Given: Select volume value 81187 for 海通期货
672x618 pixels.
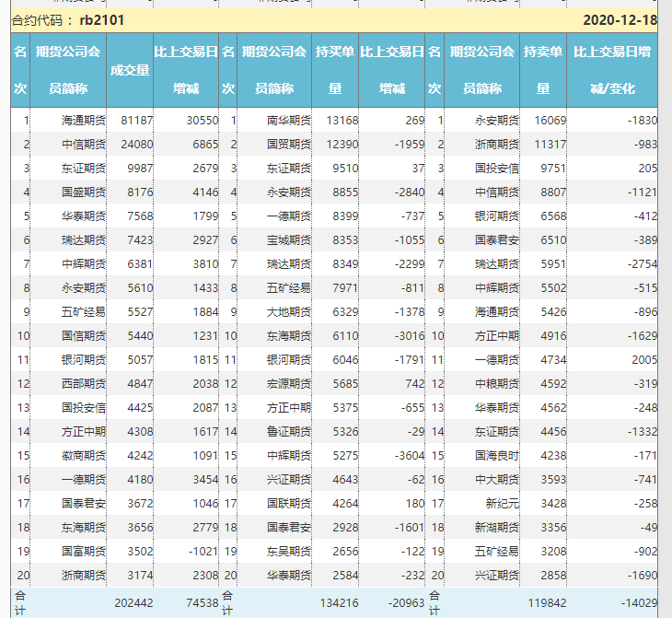Looking at the screenshot, I should tap(137, 121).
